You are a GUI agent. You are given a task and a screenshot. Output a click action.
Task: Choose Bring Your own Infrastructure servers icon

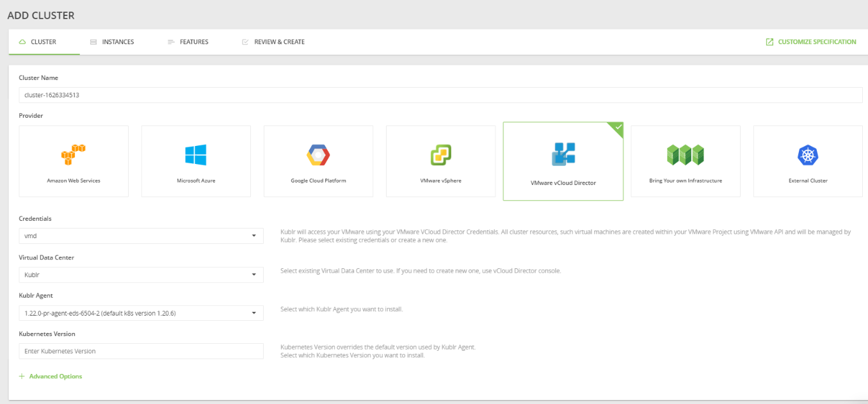point(686,155)
